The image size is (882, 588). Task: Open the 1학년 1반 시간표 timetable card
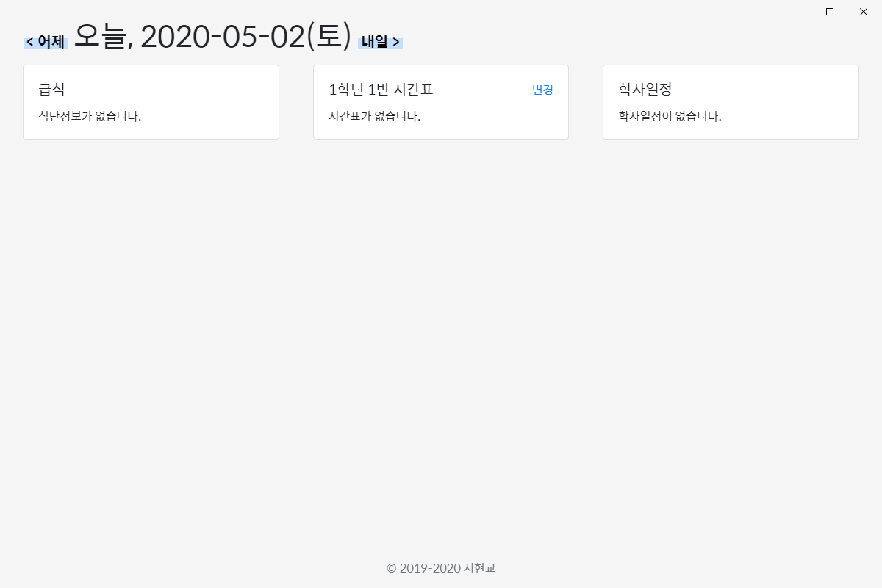(x=441, y=101)
